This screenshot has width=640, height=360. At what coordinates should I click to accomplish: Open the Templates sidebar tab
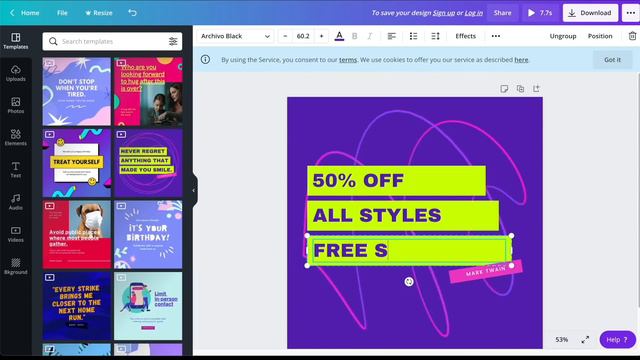(x=16, y=41)
